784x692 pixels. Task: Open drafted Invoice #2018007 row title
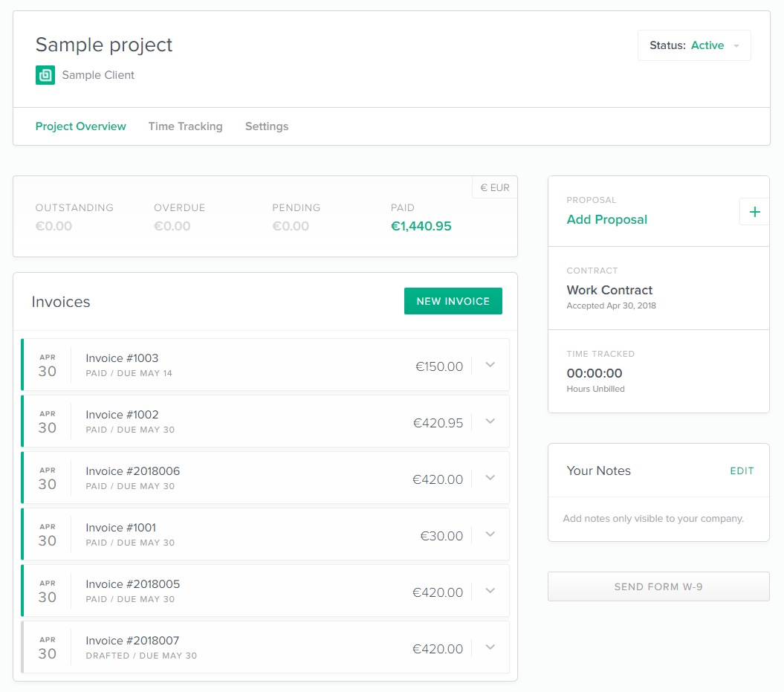(132, 641)
